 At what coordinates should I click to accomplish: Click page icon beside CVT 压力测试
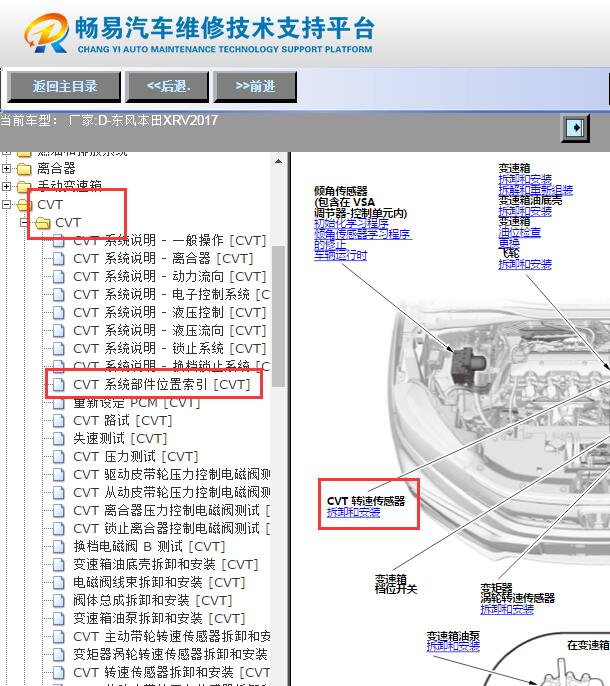[x=58, y=456]
